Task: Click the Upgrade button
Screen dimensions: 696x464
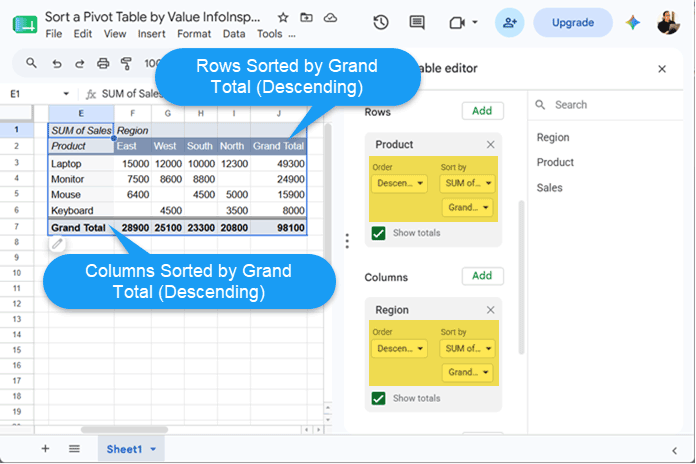Action: pyautogui.click(x=573, y=23)
